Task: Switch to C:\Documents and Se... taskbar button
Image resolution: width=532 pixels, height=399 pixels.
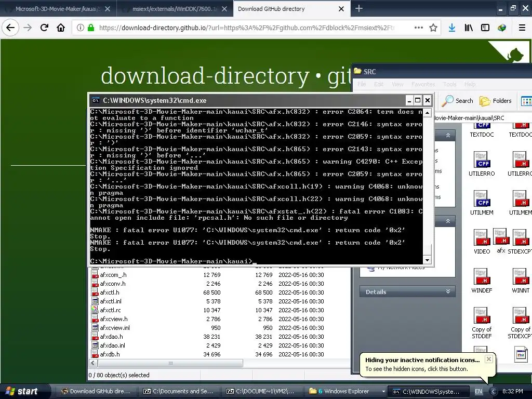Action: coord(178,391)
